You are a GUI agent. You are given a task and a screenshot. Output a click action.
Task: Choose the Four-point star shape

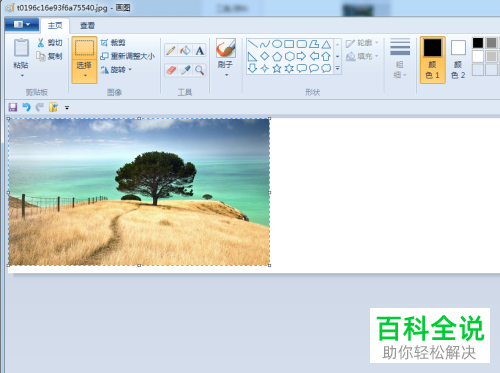[265, 68]
